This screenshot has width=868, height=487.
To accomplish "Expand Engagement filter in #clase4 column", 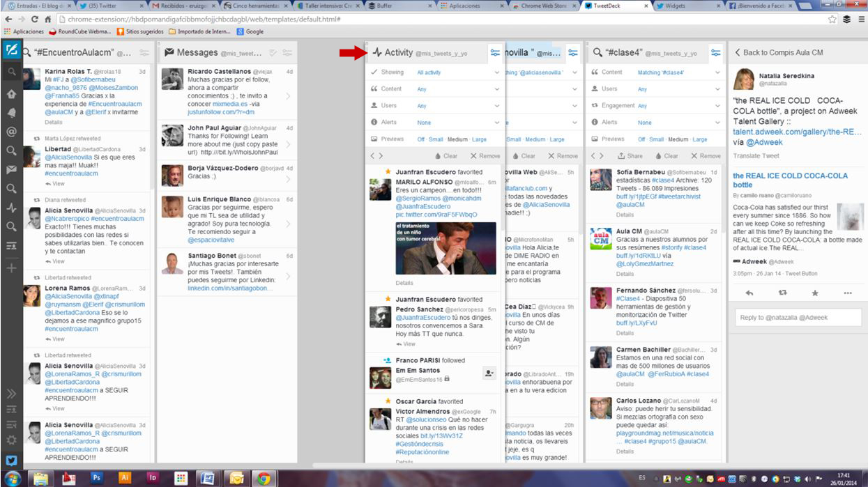I will point(677,106).
